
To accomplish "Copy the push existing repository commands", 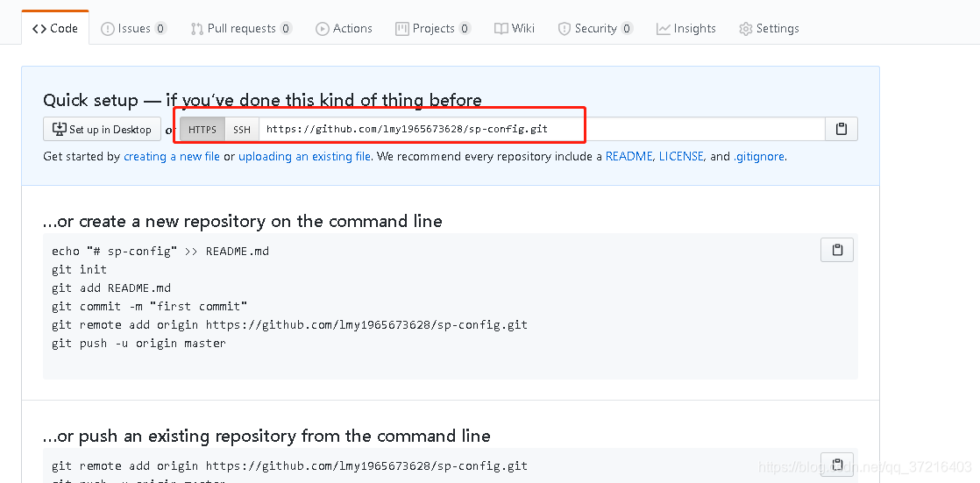I will [837, 465].
